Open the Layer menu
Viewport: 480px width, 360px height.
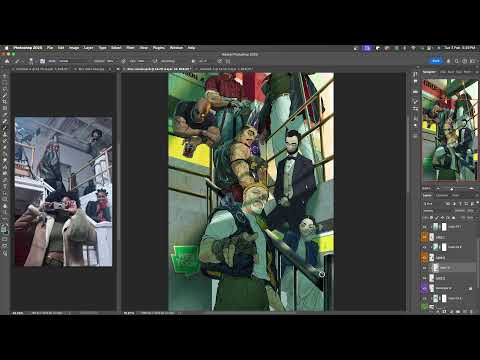88,48
